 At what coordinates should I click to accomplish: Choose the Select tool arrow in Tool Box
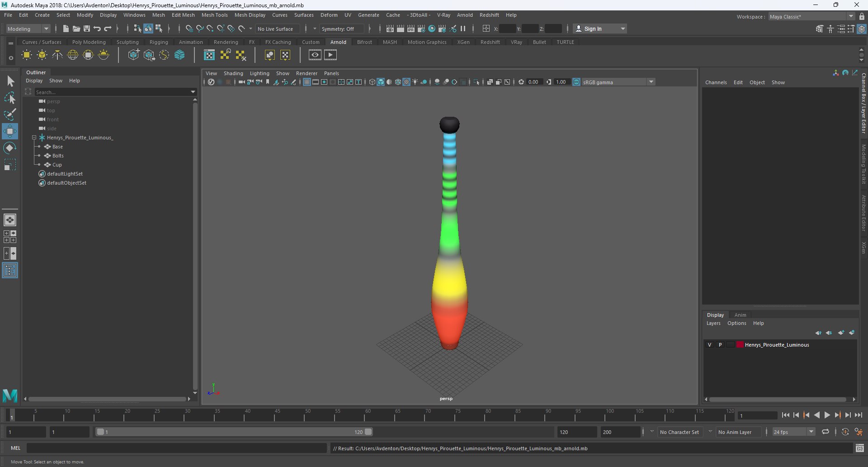point(10,81)
